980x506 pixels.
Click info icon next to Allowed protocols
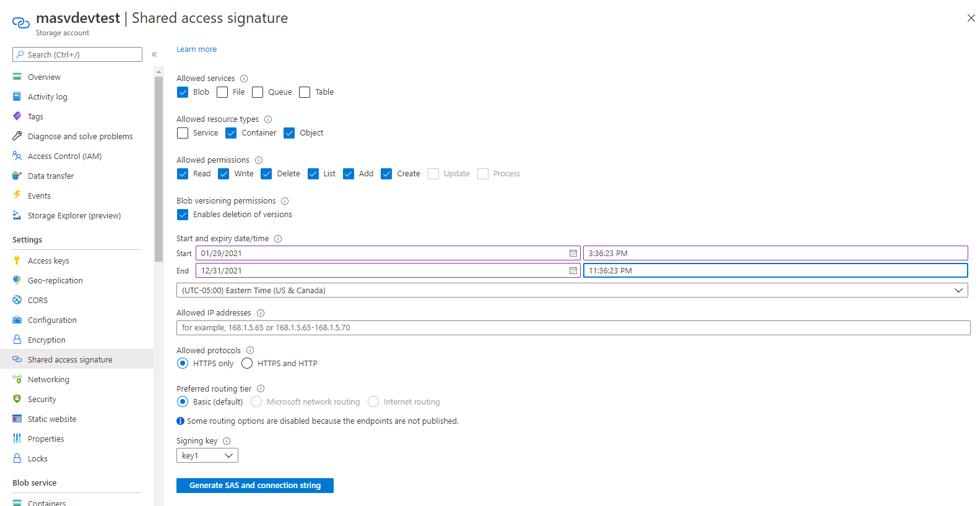coord(250,350)
